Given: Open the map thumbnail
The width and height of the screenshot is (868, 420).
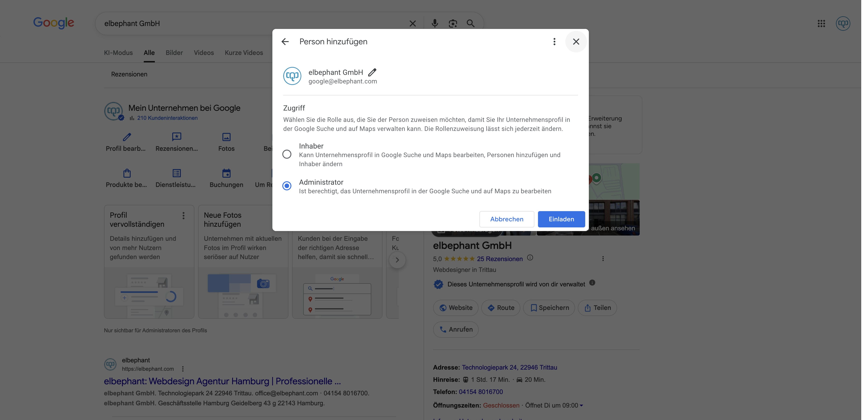Looking at the screenshot, I should coord(614,182).
